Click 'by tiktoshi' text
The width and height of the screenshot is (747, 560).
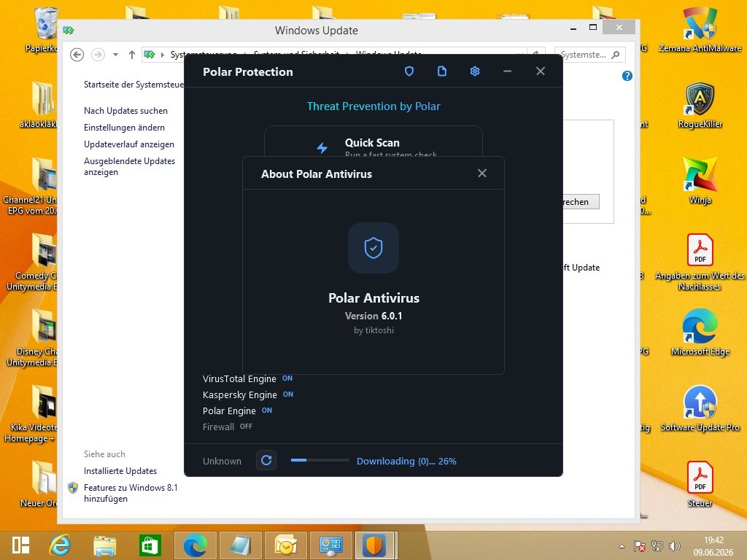pyautogui.click(x=373, y=330)
